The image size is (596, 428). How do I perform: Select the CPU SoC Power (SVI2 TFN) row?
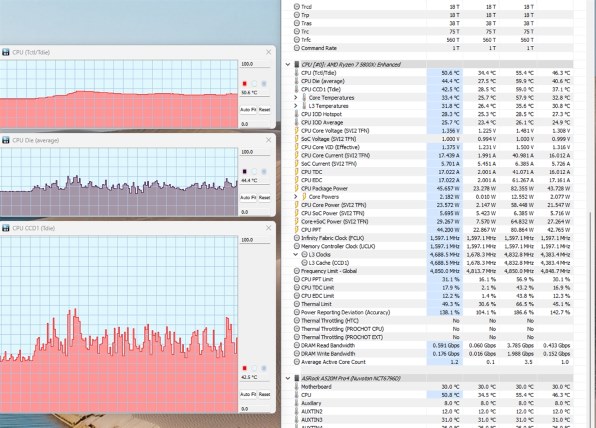coord(433,213)
